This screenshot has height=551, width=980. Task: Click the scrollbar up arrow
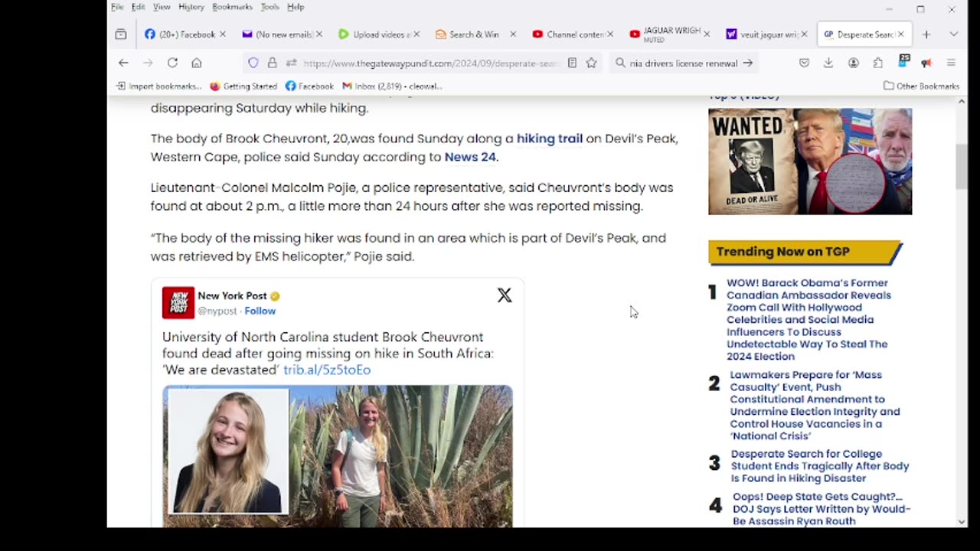pyautogui.click(x=962, y=102)
